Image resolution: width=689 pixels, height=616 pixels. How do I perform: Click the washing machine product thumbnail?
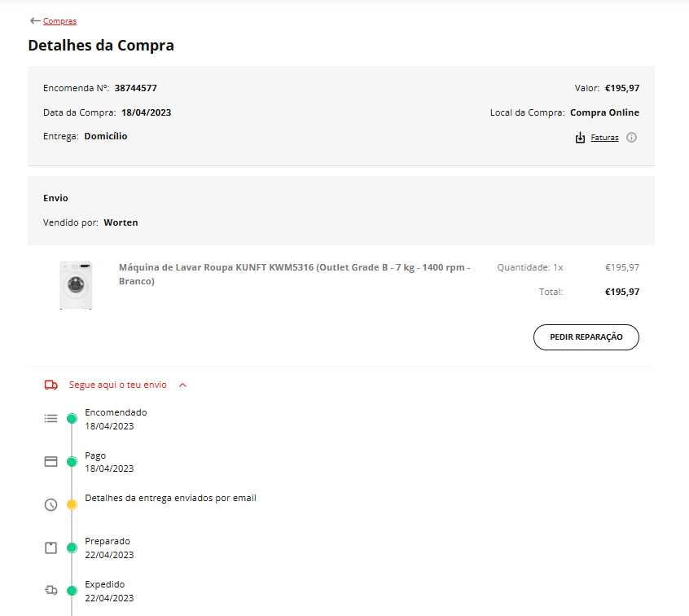coord(76,284)
